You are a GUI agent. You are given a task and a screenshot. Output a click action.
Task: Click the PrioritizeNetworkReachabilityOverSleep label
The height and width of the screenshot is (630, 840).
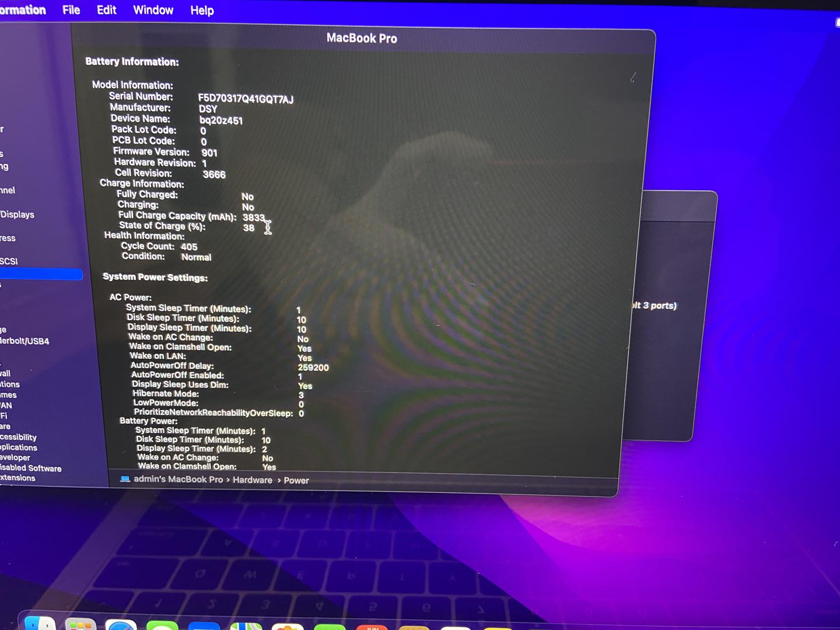click(x=213, y=412)
